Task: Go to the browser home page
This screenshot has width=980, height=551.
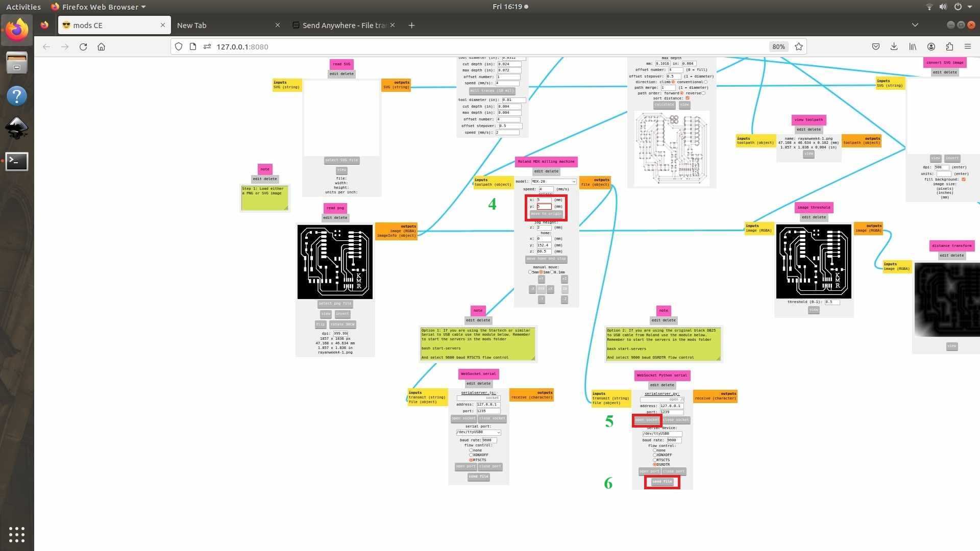Action: [x=101, y=46]
